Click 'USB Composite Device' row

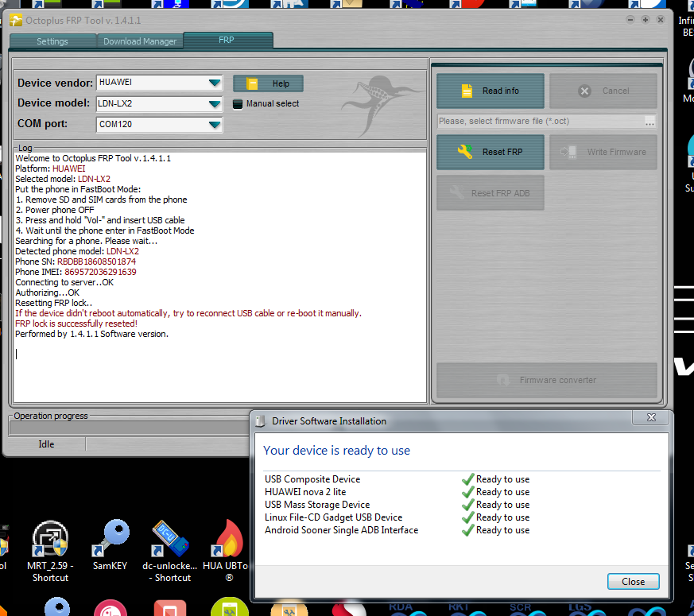click(312, 478)
